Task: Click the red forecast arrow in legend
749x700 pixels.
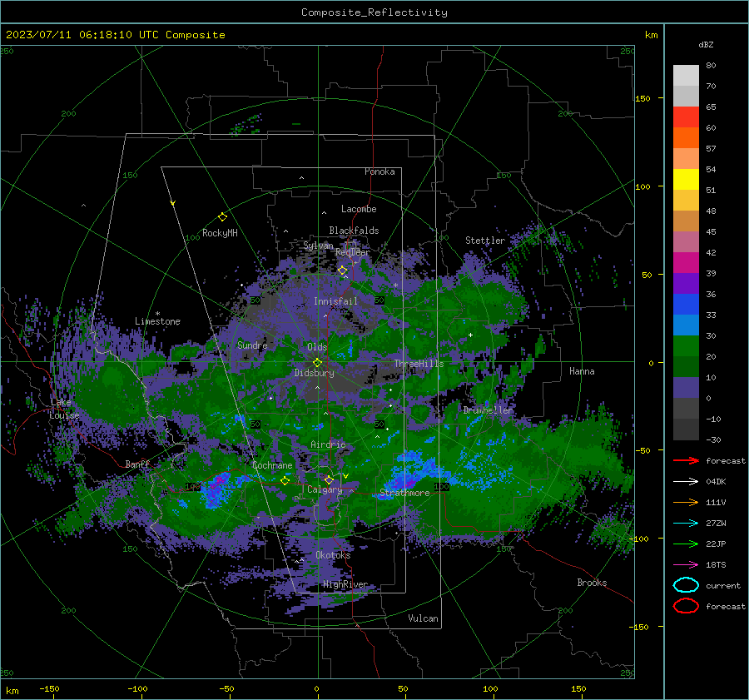Action: 686,460
